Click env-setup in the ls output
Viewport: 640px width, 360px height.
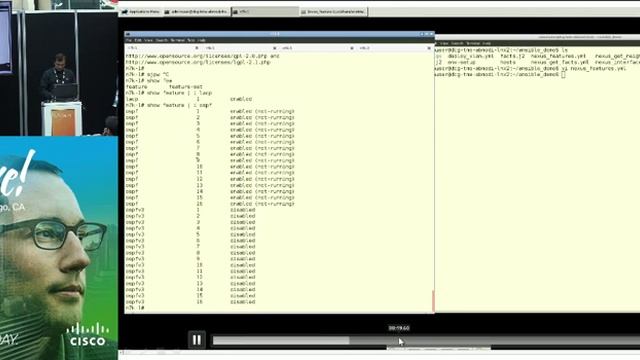pyautogui.click(x=461, y=62)
